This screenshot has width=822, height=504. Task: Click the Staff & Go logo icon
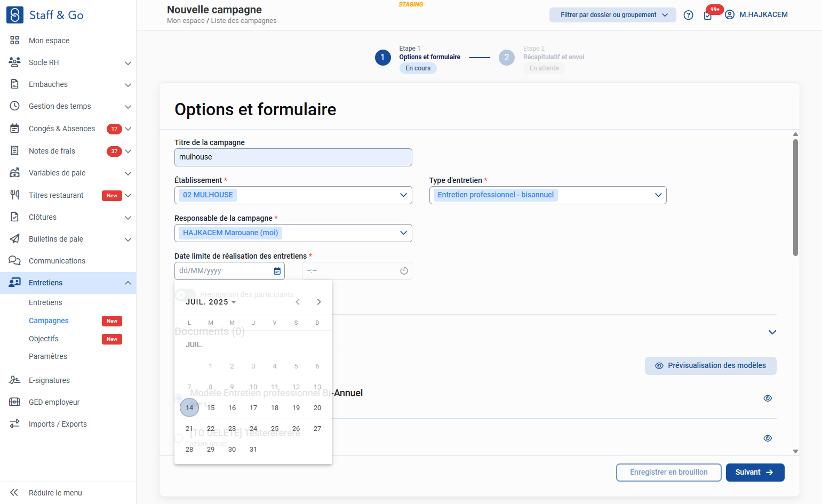pos(15,15)
